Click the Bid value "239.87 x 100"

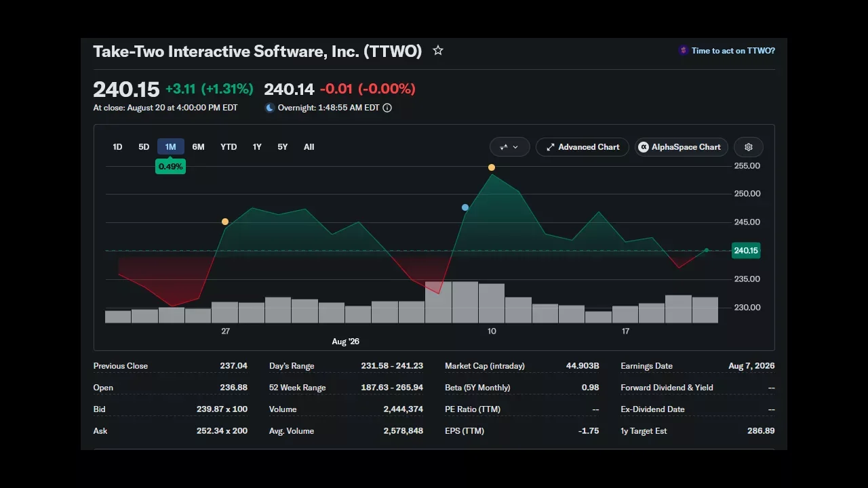pos(222,409)
